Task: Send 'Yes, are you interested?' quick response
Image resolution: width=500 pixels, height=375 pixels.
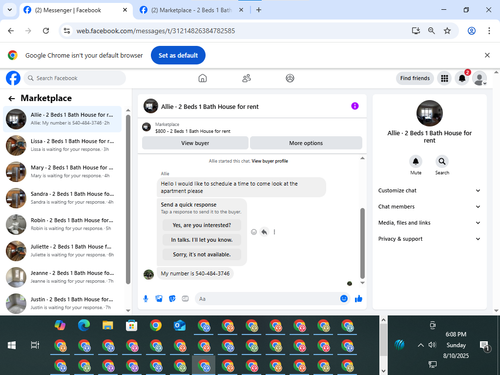Action: point(202,225)
